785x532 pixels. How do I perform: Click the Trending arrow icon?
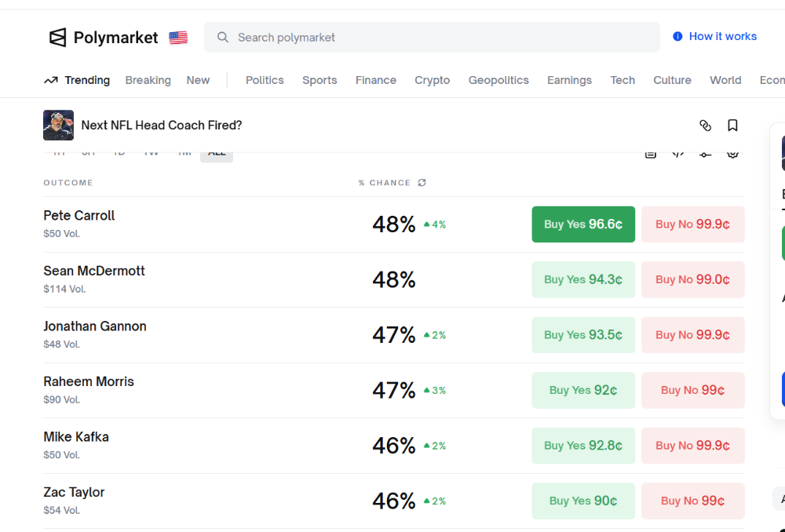(x=51, y=80)
